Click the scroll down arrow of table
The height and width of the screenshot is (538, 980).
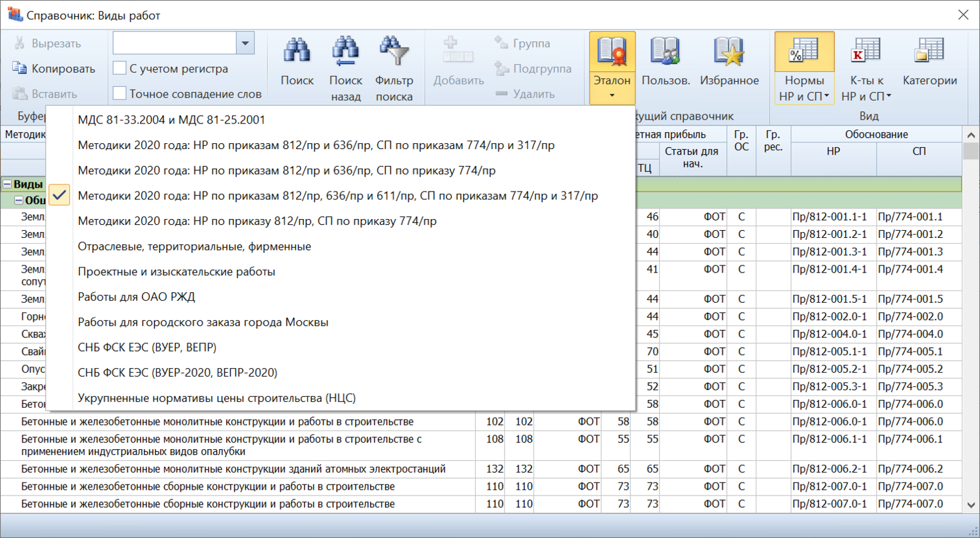click(971, 505)
